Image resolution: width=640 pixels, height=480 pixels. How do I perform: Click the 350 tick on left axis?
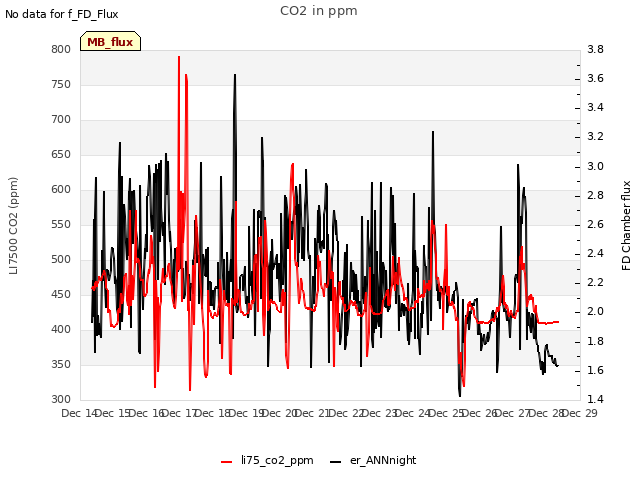pyautogui.click(x=61, y=364)
